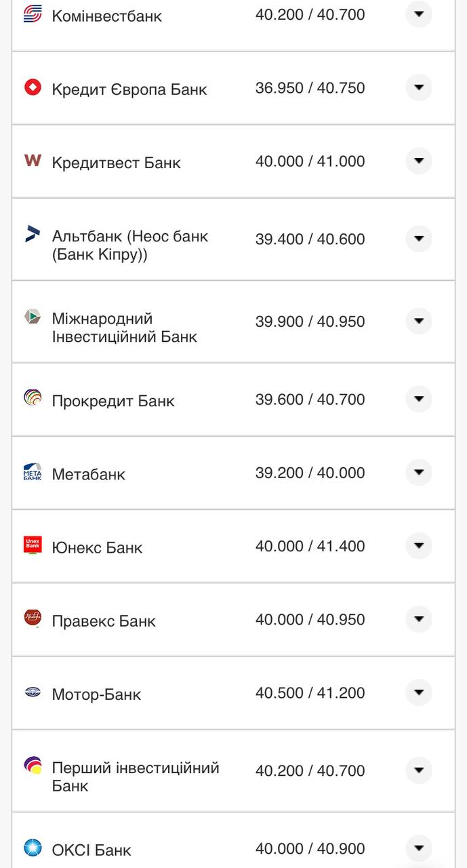Open dropdown for Перший інвестиційний Банк

click(x=419, y=770)
